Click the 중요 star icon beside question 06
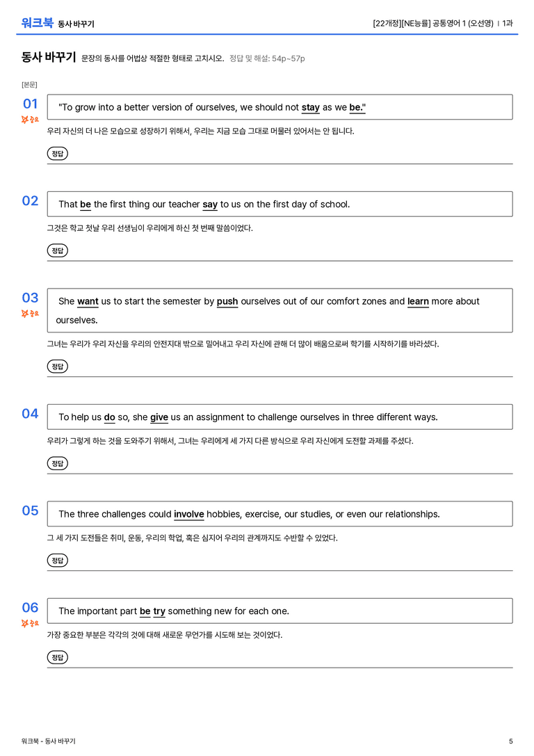 coord(25,623)
